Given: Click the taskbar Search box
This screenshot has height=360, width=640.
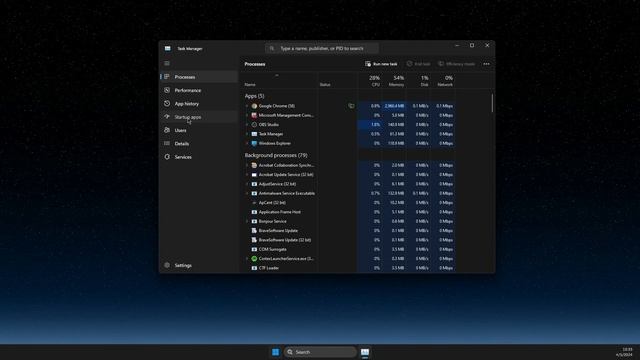Looking at the screenshot, I should (x=320, y=352).
